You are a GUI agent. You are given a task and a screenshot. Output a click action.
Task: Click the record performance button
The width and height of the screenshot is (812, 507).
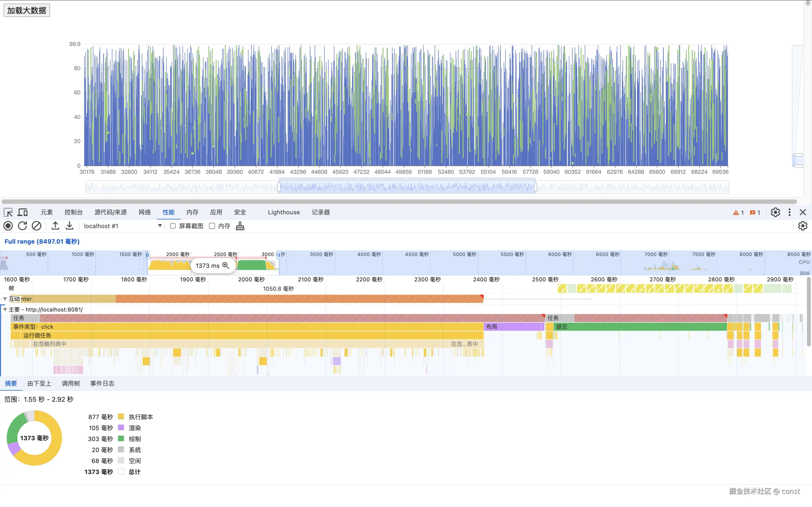tap(8, 226)
